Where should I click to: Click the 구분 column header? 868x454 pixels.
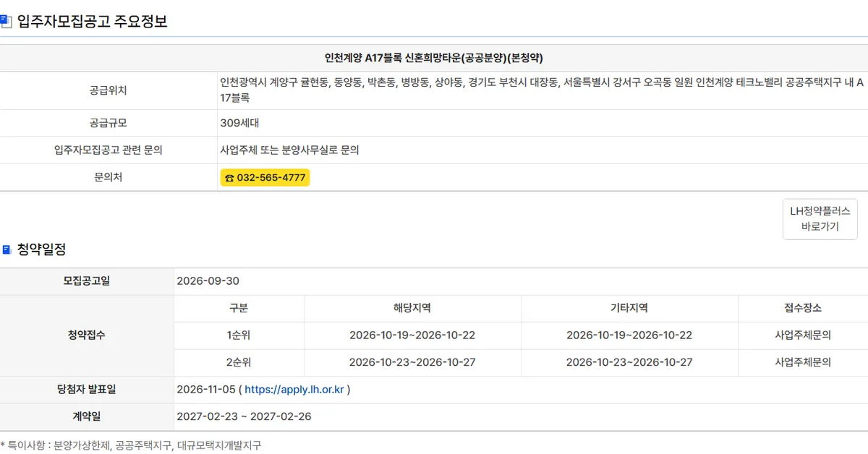point(239,308)
